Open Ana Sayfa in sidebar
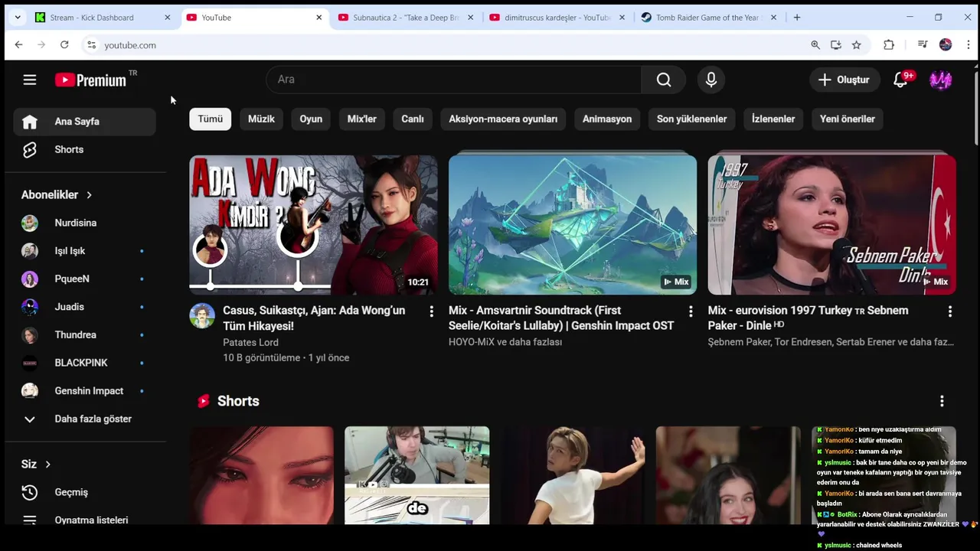Viewport: 980px width, 551px height. click(84, 122)
